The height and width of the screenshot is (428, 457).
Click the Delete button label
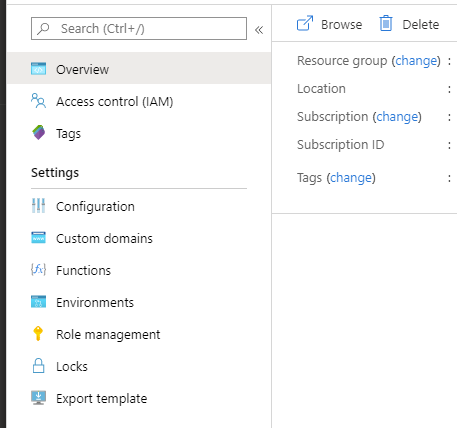(421, 25)
